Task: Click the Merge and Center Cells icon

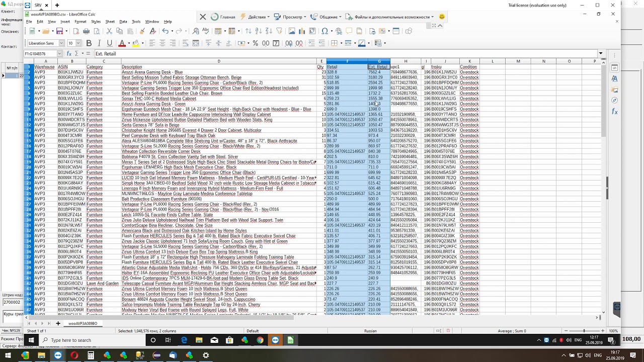Action: click(x=196, y=43)
